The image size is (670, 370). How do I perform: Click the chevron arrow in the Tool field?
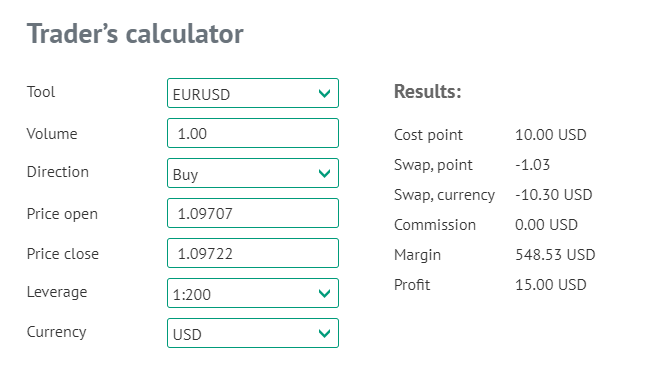(325, 93)
